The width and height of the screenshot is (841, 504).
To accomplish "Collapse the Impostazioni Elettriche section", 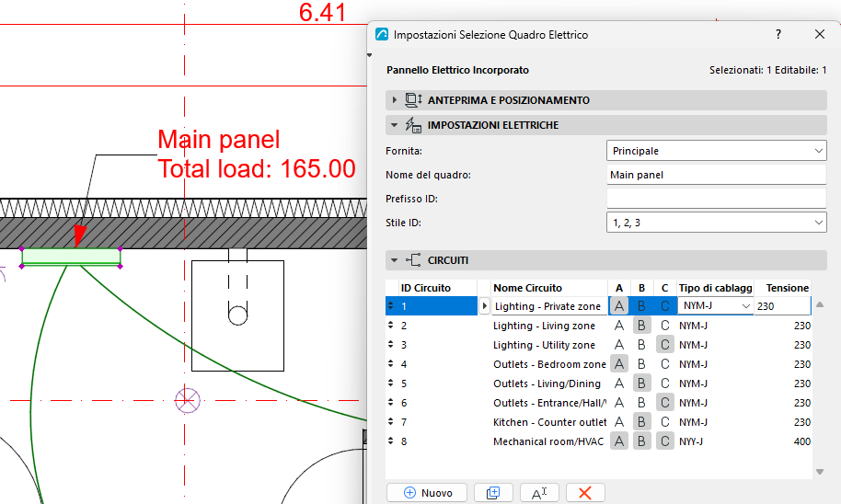I will [395, 125].
